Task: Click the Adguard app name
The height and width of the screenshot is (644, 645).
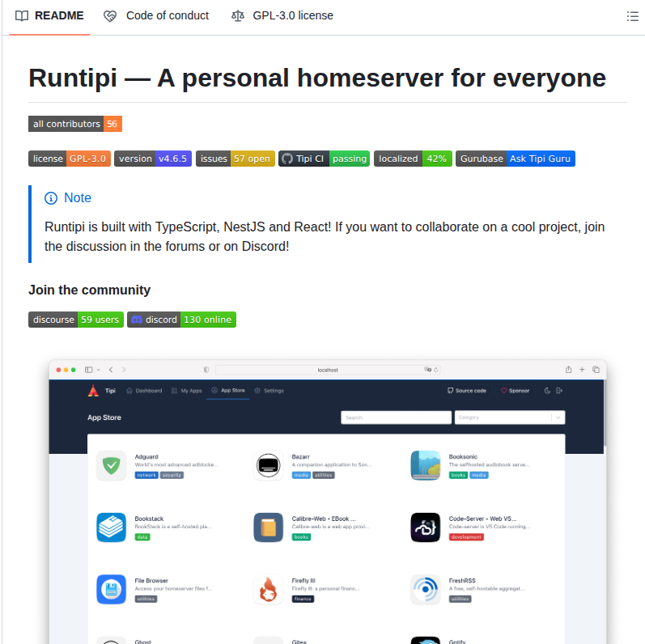Action: click(x=146, y=457)
